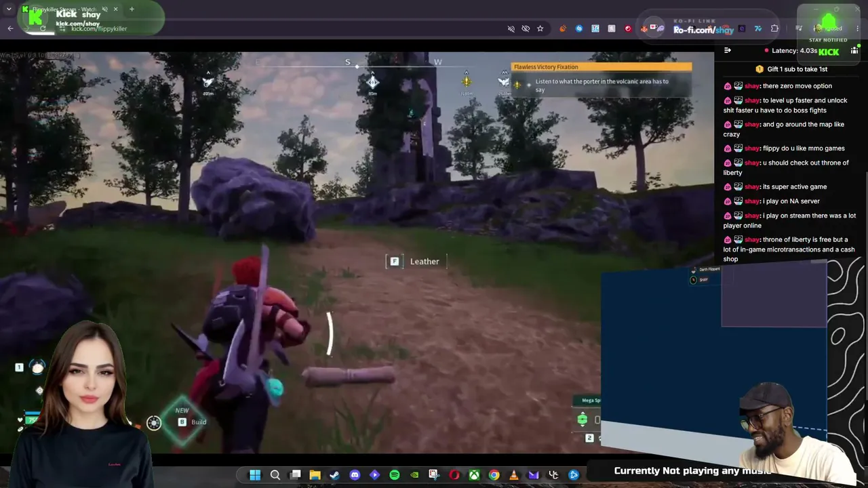Open Discord from the taskbar

[355, 475]
